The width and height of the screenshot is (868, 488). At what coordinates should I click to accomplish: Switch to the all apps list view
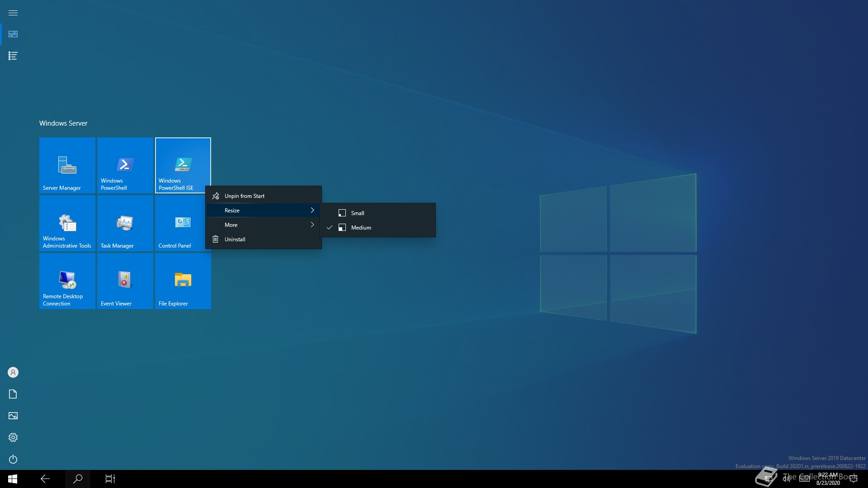(x=13, y=56)
